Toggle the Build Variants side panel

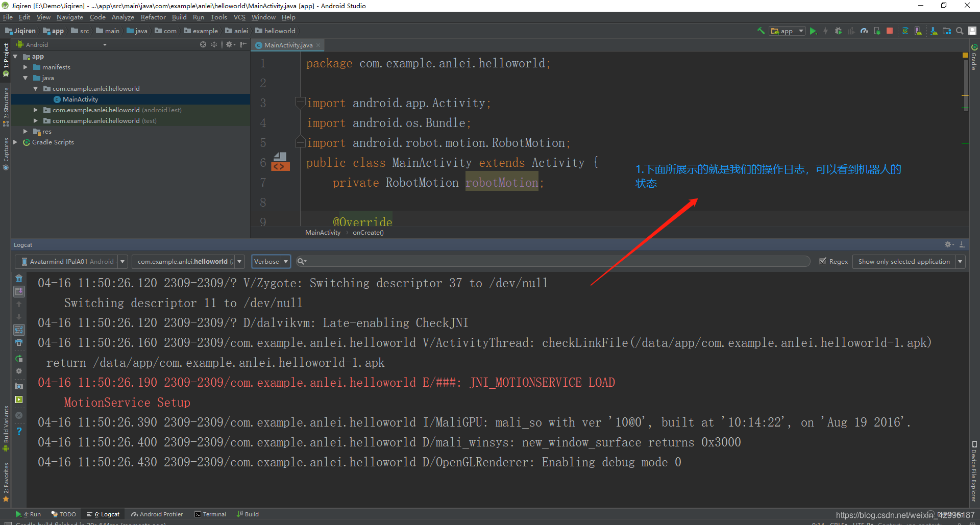click(6, 428)
